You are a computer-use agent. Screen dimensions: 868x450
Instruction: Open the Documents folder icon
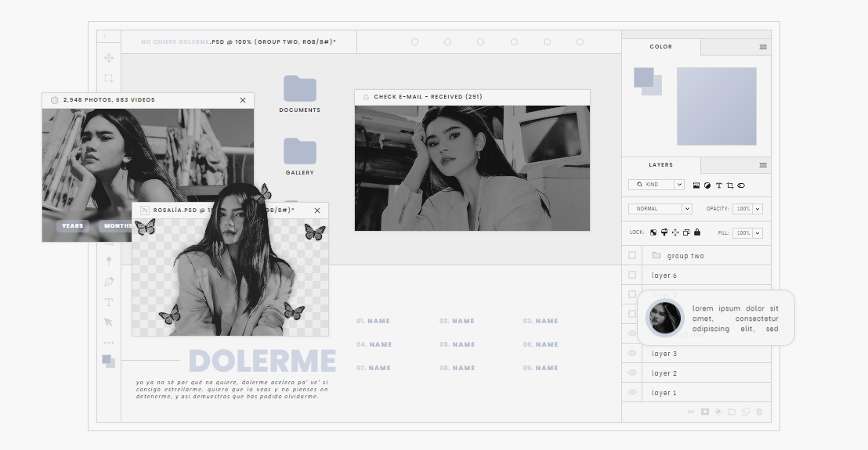(299, 88)
